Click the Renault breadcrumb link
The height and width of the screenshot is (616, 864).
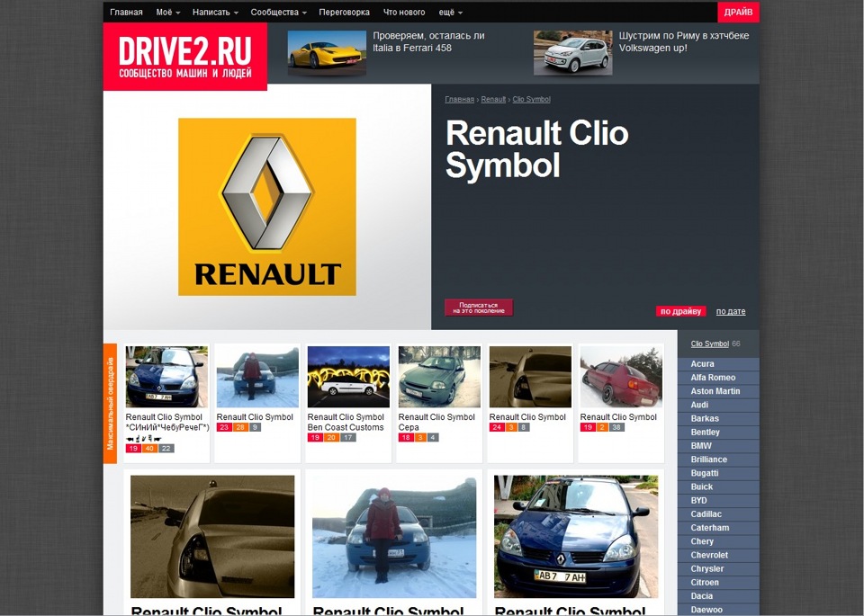tap(493, 100)
